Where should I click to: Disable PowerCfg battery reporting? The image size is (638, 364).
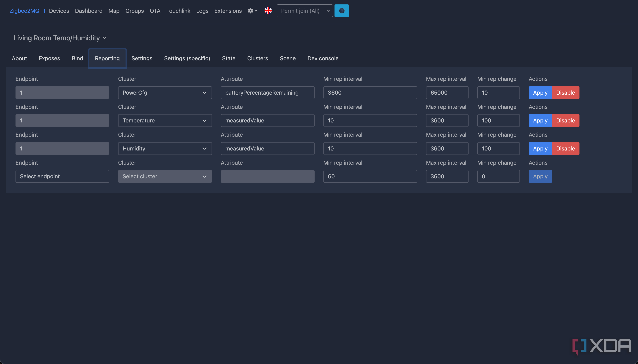pyautogui.click(x=565, y=93)
